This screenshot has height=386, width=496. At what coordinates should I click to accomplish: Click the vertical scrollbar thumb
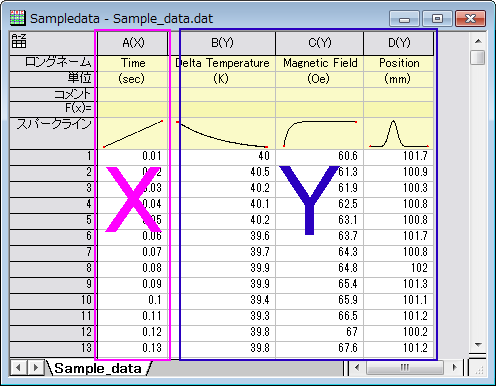478,57
